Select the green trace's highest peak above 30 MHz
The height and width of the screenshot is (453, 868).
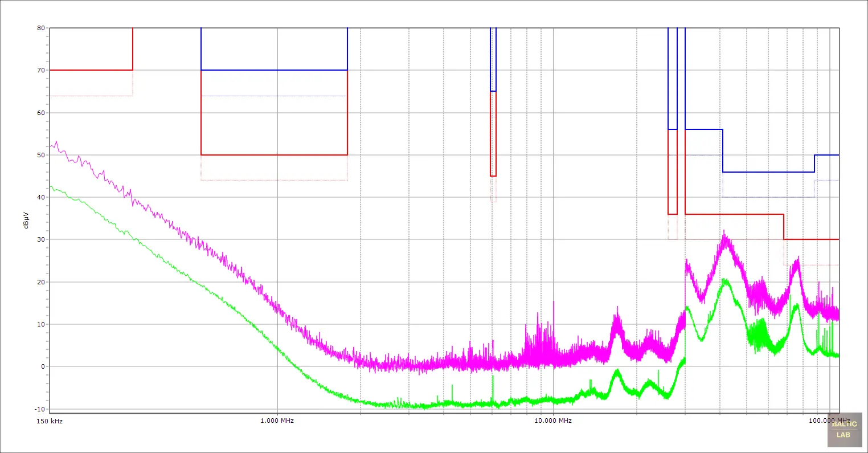(x=724, y=280)
